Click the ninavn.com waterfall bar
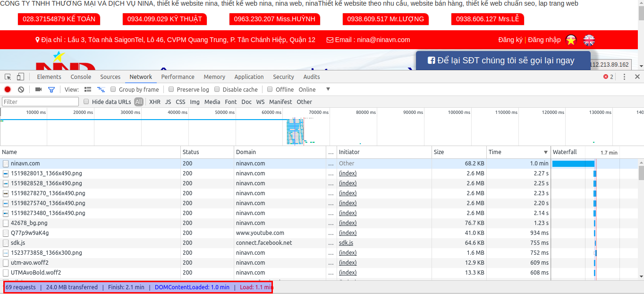Screen dimensions: 644x294 (573, 164)
